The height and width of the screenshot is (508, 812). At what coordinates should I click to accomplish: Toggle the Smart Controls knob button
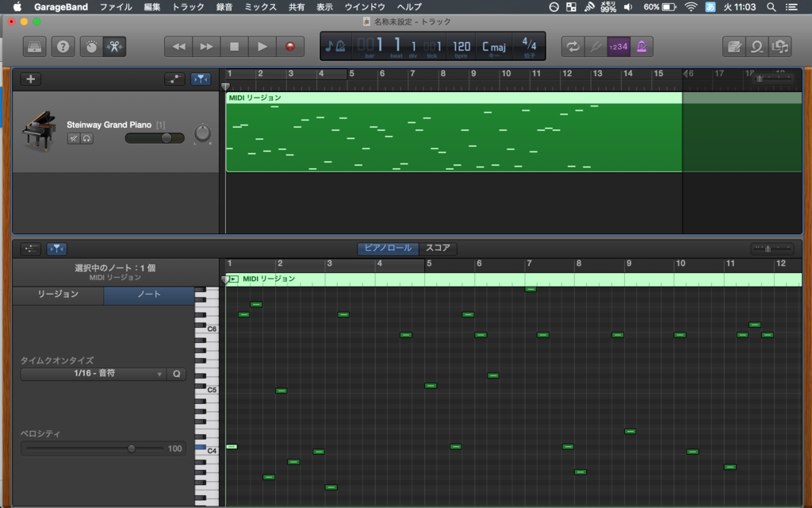pos(91,47)
